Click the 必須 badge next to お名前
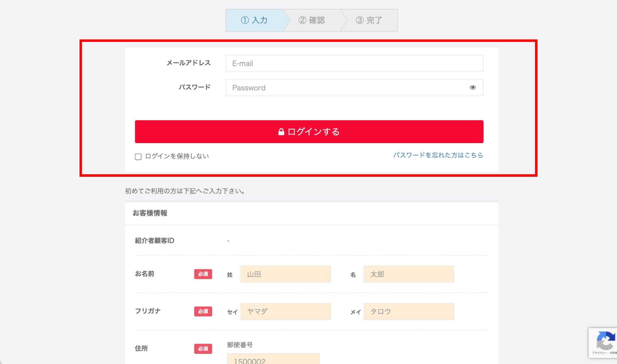Image resolution: width=617 pixels, height=364 pixels. point(203,274)
